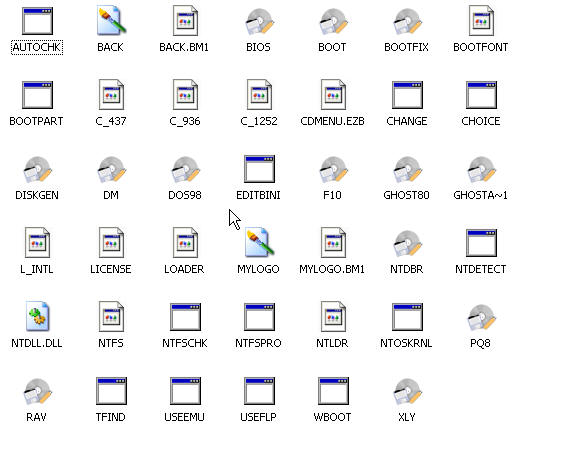Image resolution: width=582 pixels, height=458 pixels.
Task: Select the BOOTFONT file icon
Action: pos(481,21)
